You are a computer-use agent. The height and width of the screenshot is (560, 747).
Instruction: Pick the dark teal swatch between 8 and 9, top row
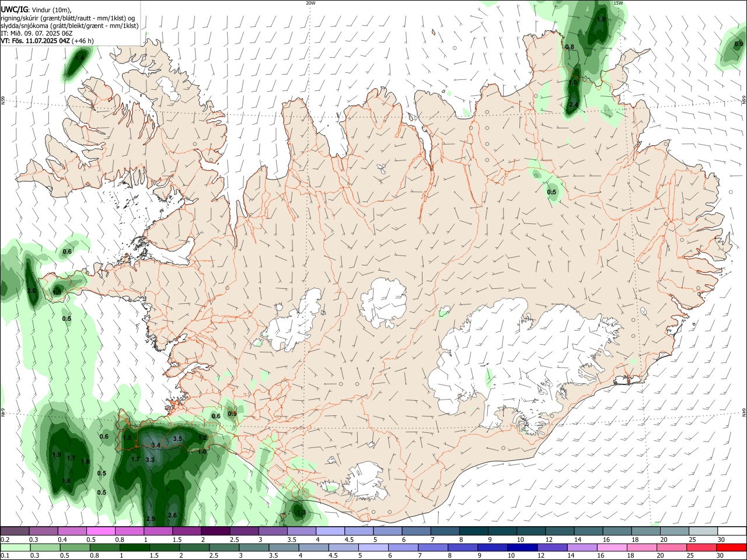(473, 531)
